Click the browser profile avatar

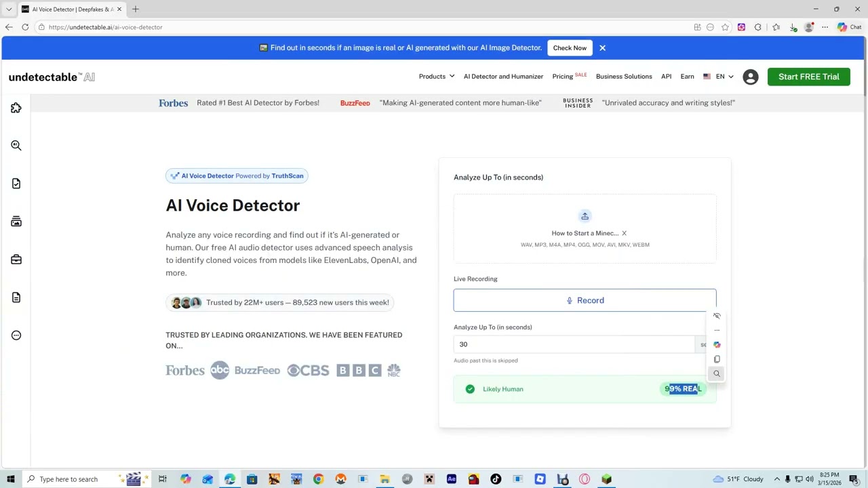click(808, 27)
